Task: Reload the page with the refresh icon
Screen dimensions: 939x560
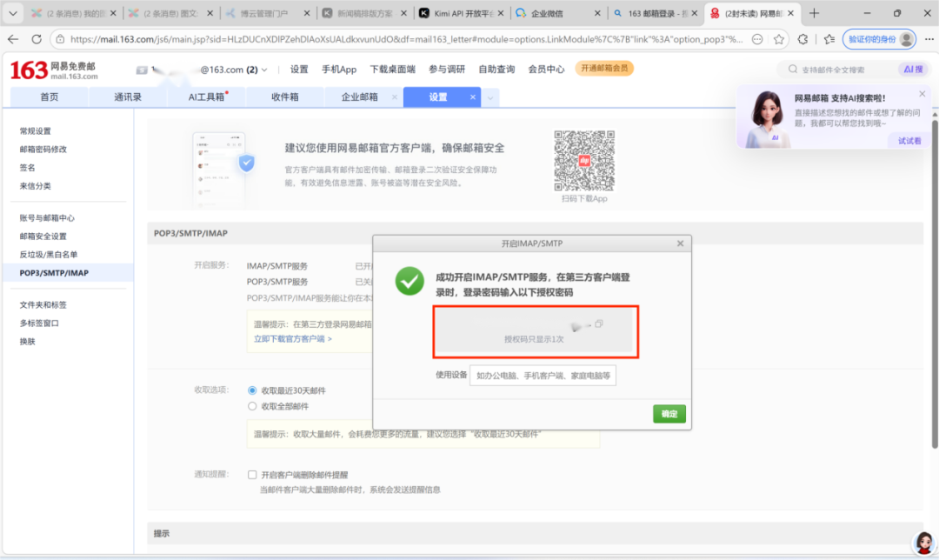Action: click(37, 39)
